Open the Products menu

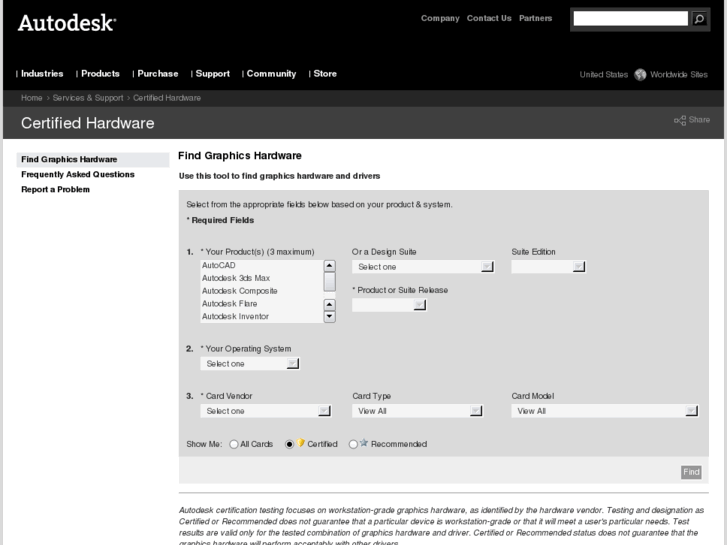[100, 74]
